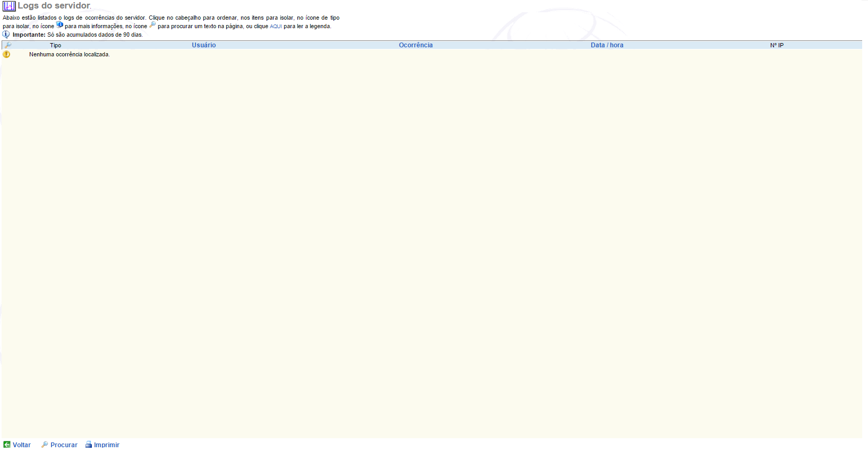Open search with the Procurar link
868x452 pixels.
[64, 445]
